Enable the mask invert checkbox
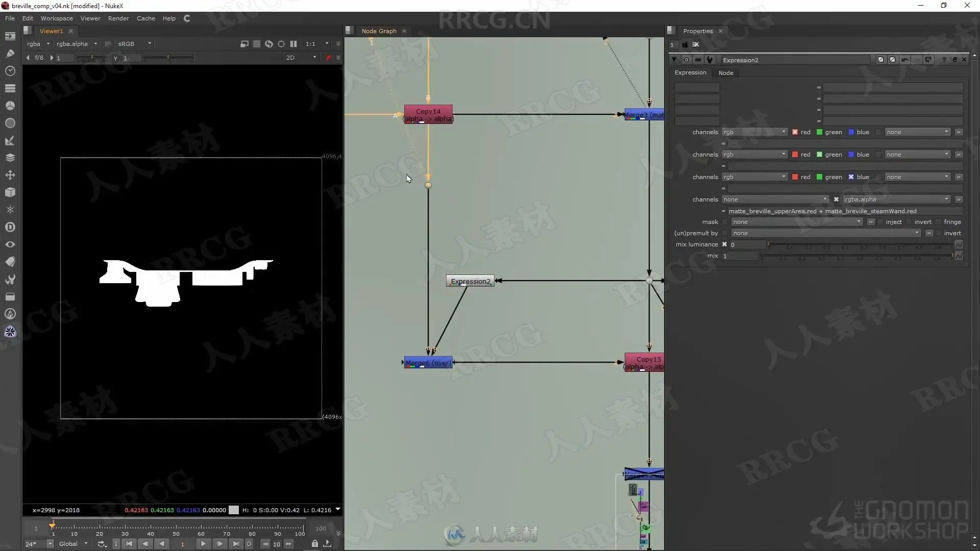The width and height of the screenshot is (980, 551). (x=910, y=222)
